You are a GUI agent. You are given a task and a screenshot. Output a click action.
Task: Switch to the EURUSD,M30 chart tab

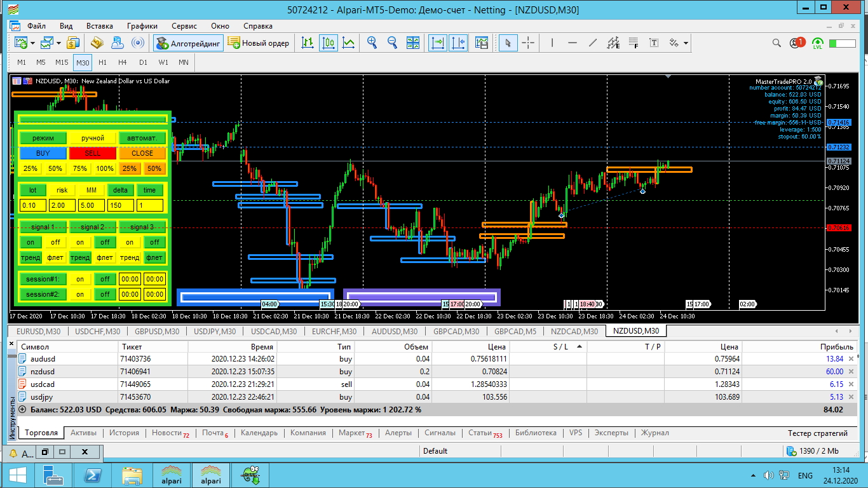point(39,331)
